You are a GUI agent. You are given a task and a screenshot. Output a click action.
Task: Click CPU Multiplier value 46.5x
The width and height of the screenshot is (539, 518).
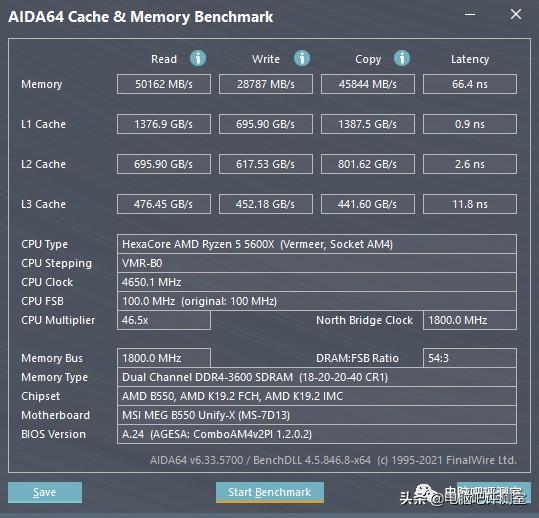click(x=164, y=320)
